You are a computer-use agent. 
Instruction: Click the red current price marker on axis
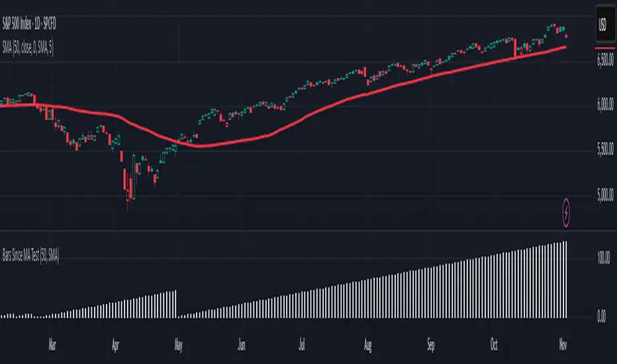(602, 48)
